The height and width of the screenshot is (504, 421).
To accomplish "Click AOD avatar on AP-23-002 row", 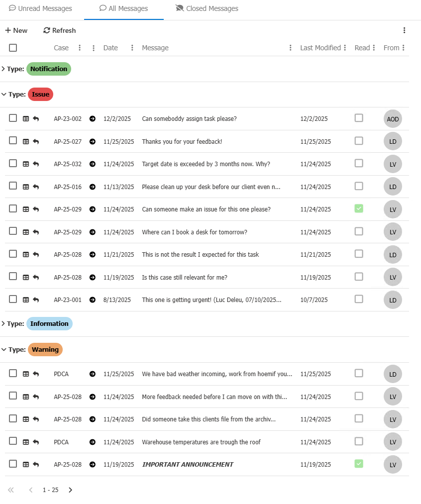I will [393, 119].
